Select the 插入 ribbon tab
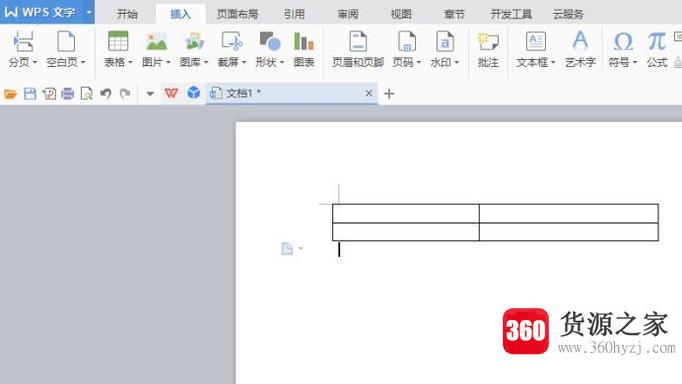This screenshot has width=682, height=384. 181,14
